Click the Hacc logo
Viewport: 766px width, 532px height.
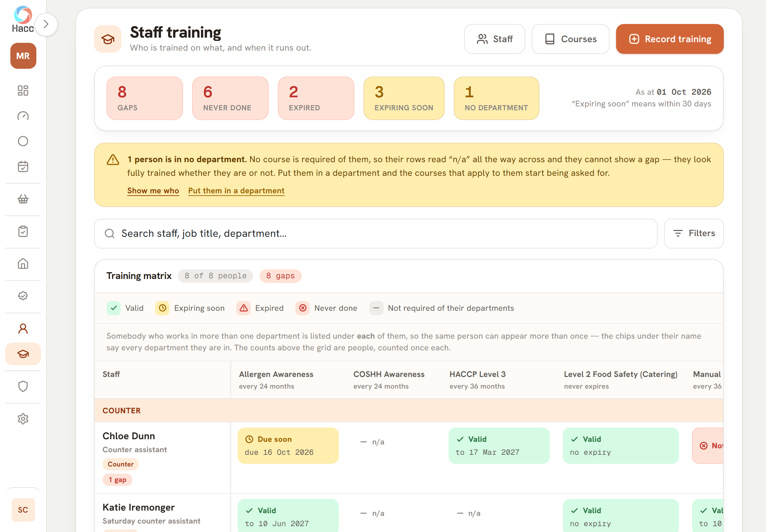[x=23, y=19]
